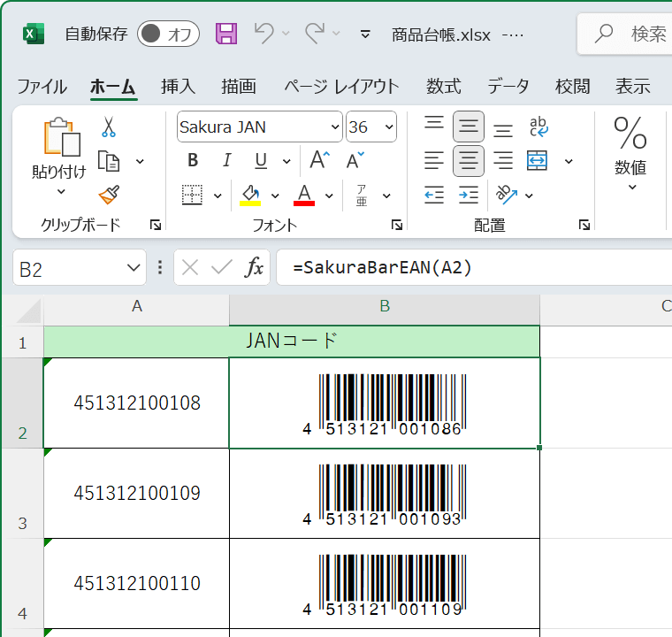Screen dimensions: 672x637
Task: Click the text orientation icon
Action: pos(506,195)
